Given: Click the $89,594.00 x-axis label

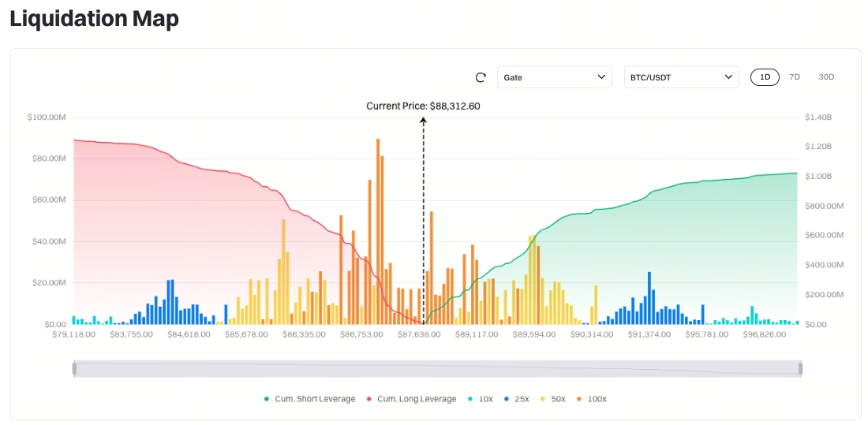Looking at the screenshot, I should 534,335.
